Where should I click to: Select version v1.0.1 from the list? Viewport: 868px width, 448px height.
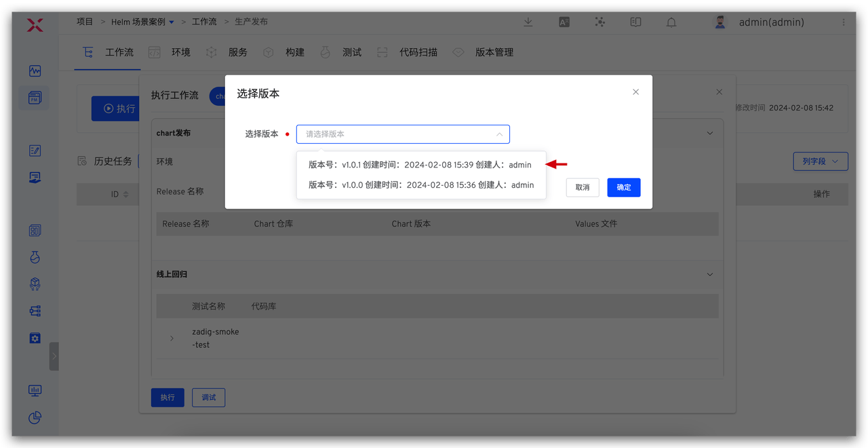[420, 165]
